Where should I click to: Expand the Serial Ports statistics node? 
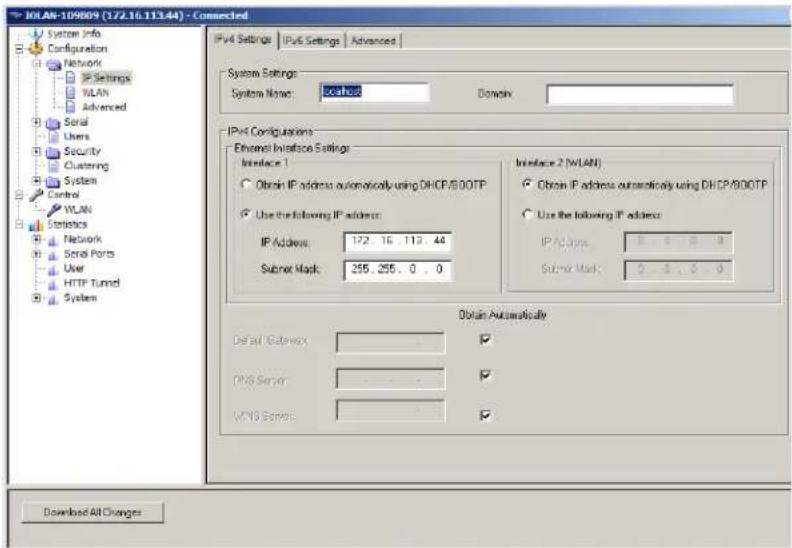pos(36,254)
